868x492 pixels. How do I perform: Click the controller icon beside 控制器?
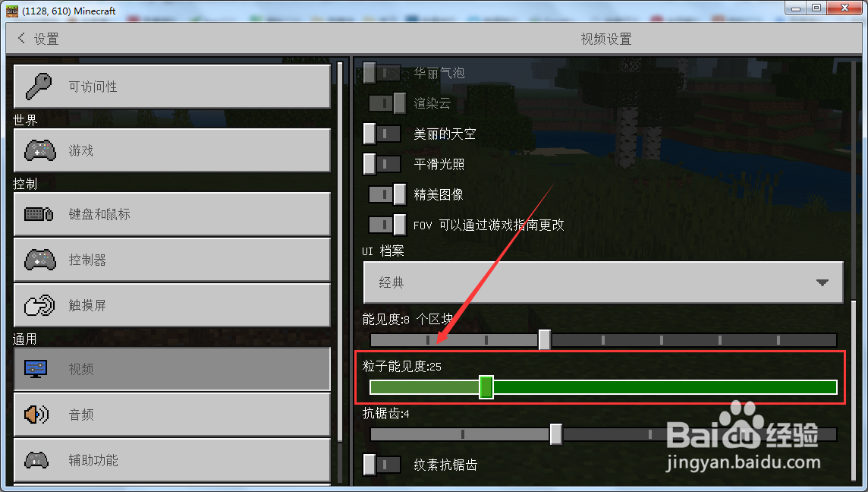coord(40,260)
